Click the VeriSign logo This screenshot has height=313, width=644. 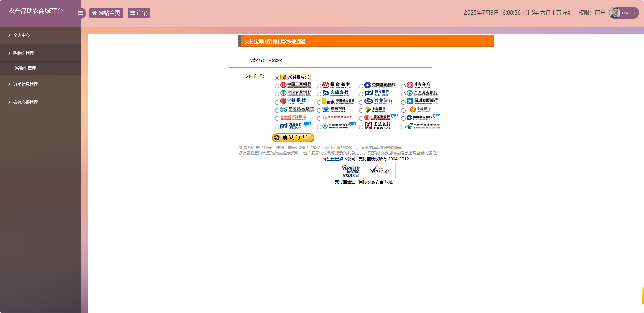380,171
